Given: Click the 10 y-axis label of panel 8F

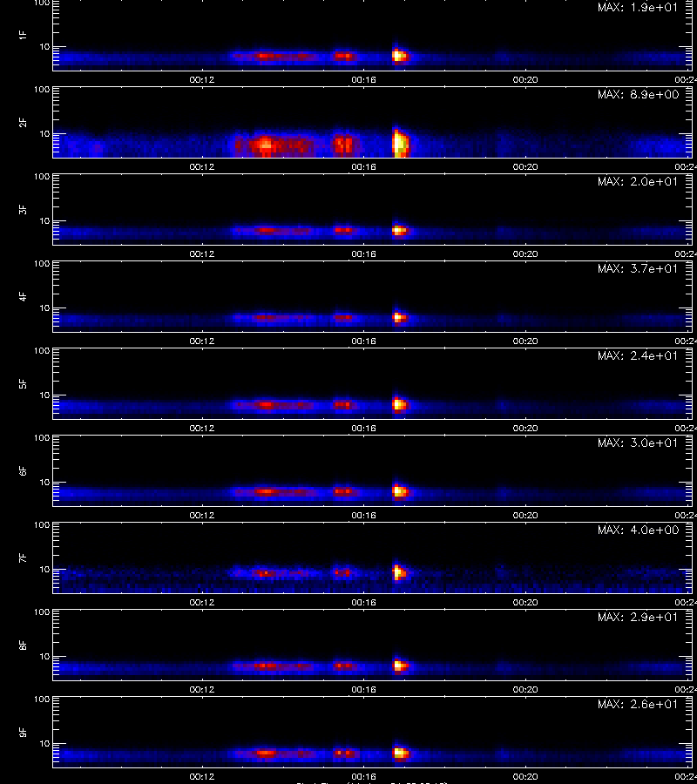Looking at the screenshot, I should coord(44,657).
